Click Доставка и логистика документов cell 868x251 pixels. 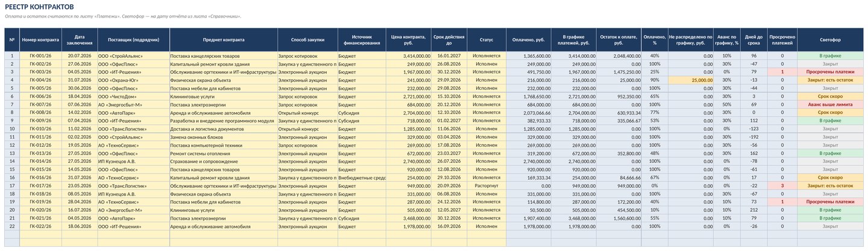point(224,129)
